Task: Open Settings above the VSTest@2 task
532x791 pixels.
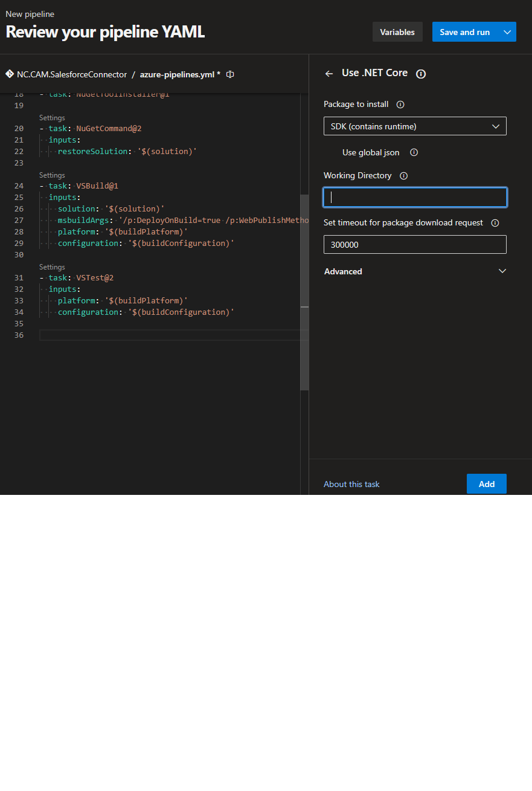Action: point(52,267)
